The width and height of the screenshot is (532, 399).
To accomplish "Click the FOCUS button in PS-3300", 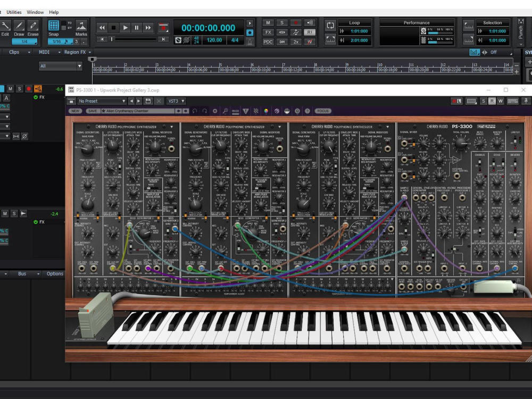I will coord(323,111).
